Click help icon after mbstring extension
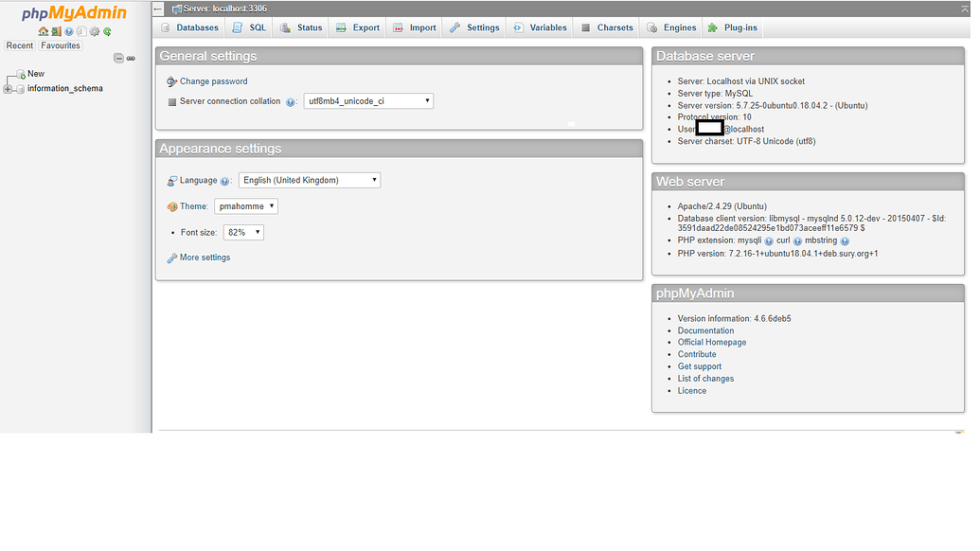The height and width of the screenshot is (551, 980). [845, 241]
